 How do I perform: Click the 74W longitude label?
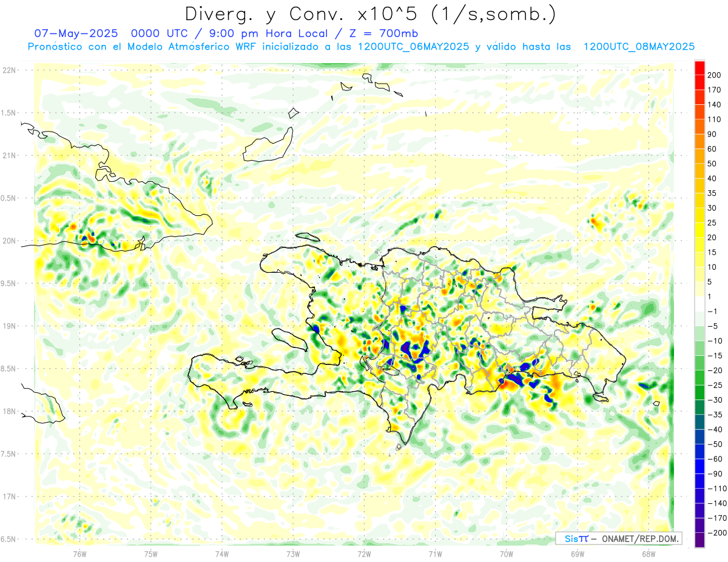pyautogui.click(x=222, y=554)
